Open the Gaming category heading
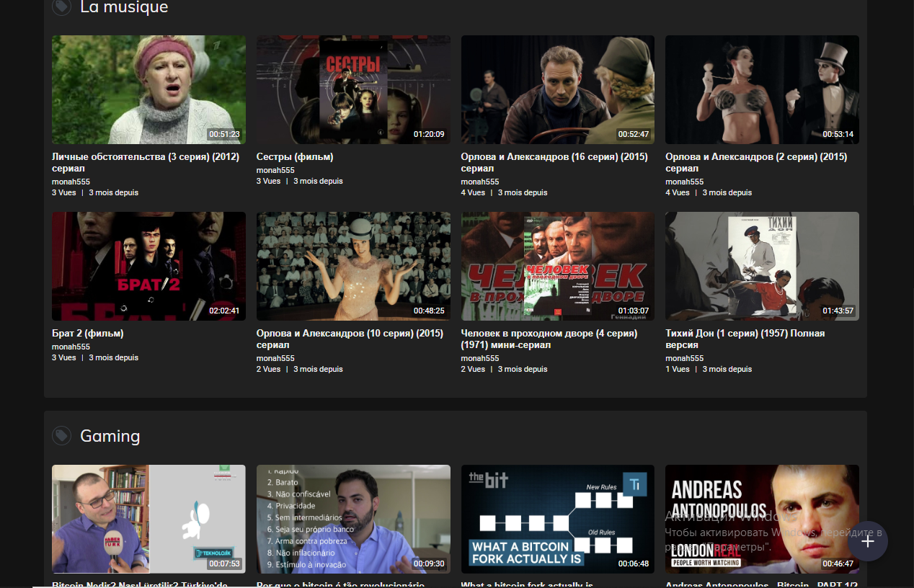 click(110, 436)
